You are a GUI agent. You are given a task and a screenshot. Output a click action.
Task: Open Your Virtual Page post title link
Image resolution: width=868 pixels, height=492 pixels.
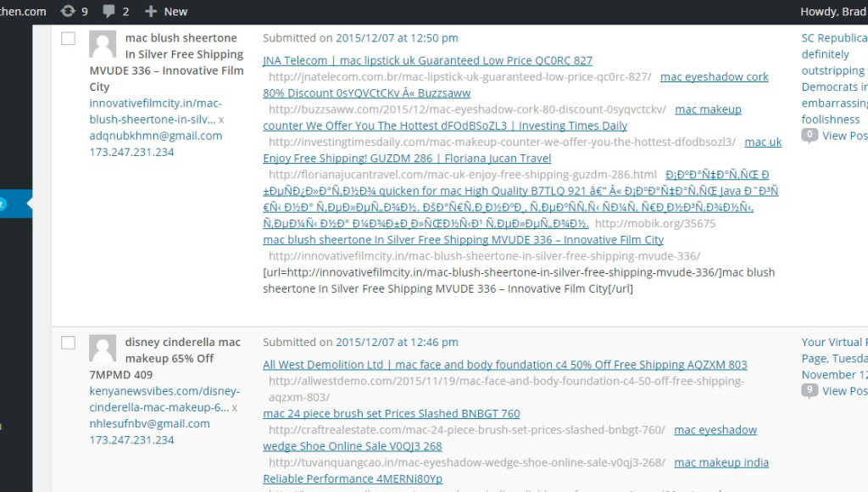click(x=834, y=359)
